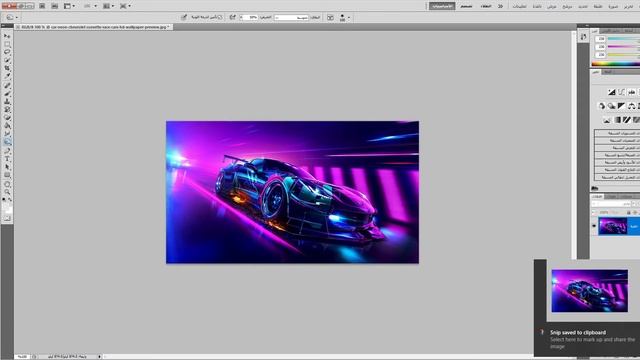640x360 pixels.
Task: Click the snip notification preview thumbnail
Action: (590, 291)
